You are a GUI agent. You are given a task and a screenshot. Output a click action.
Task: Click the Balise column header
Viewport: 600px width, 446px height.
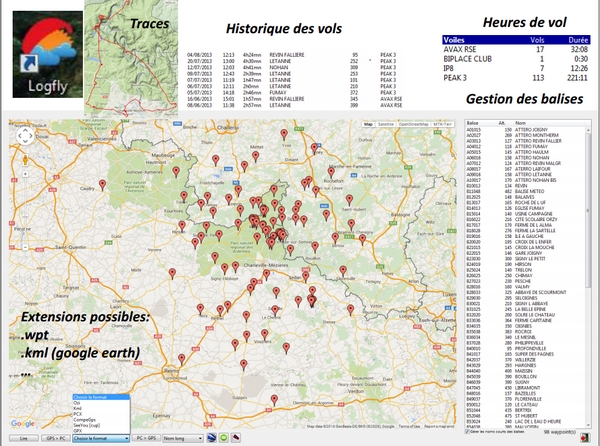pyautogui.click(x=476, y=124)
